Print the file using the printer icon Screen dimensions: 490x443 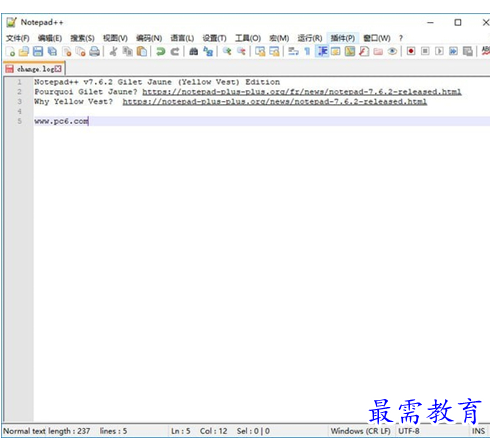click(x=95, y=51)
